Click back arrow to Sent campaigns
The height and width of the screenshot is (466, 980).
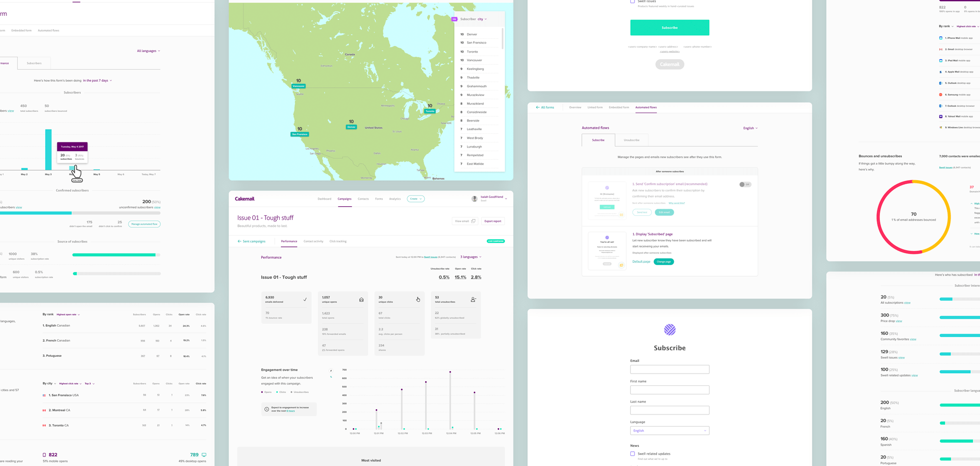click(239, 241)
